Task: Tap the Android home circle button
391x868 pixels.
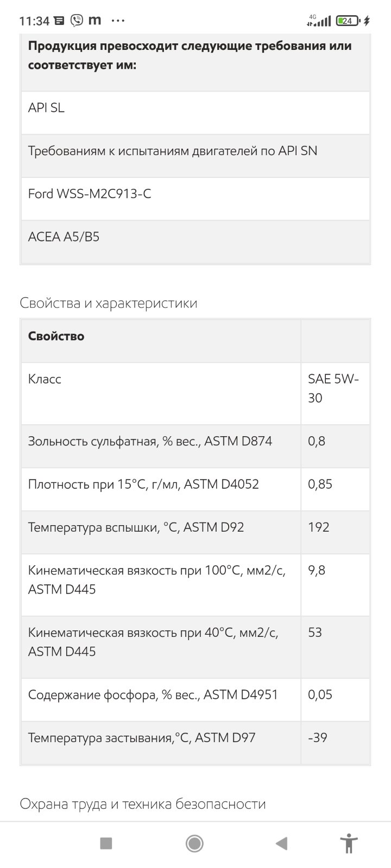Action: point(194,843)
